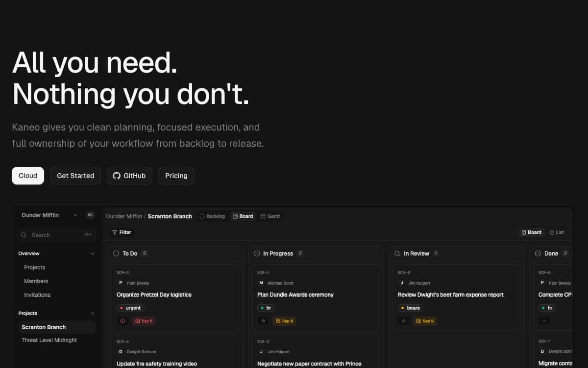The height and width of the screenshot is (368, 588).
Task: Open task Organize Pretzel Day logistics
Action: point(154,295)
